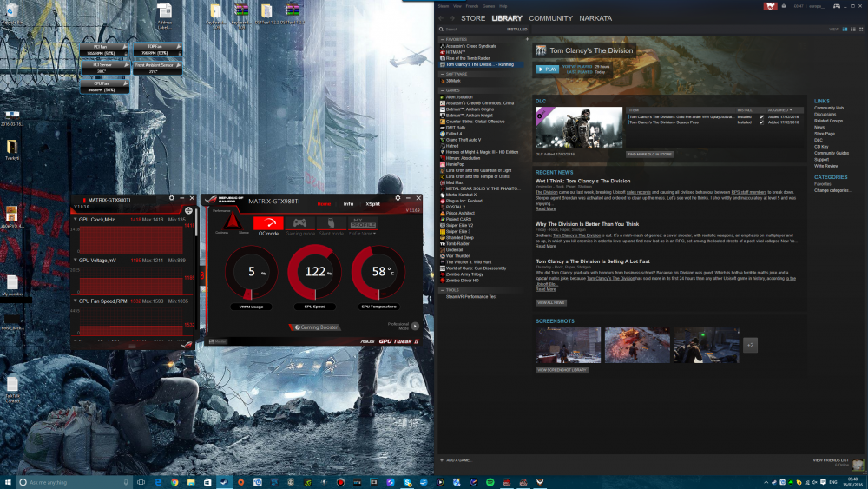Switch to Info tab in GPU Tweak

pyautogui.click(x=348, y=204)
